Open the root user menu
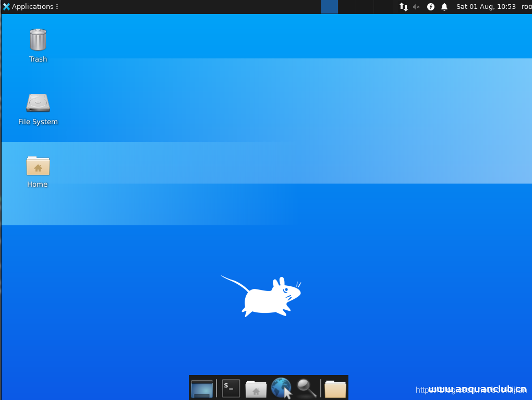Screen dimensions: 532x400 click(x=526, y=7)
